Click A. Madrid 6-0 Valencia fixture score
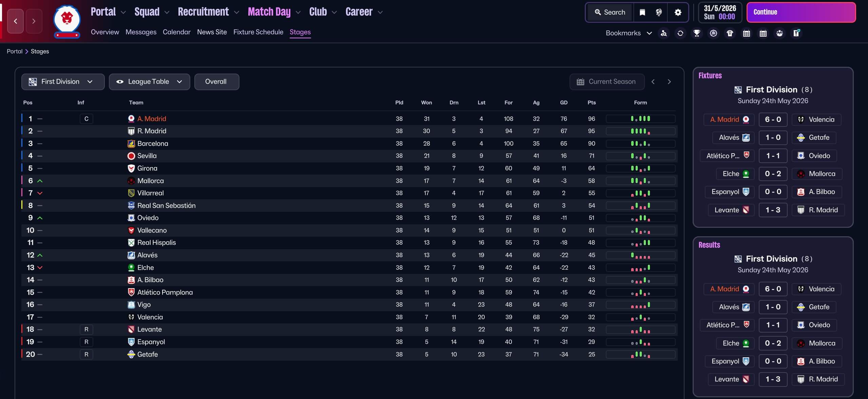 point(773,119)
